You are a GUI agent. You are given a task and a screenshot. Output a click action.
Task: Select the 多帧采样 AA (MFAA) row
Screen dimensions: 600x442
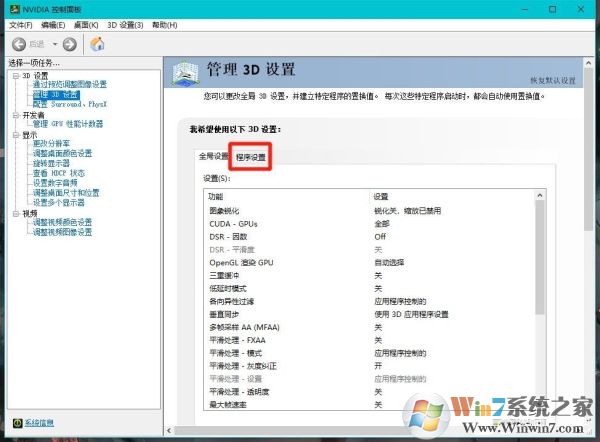(370, 328)
